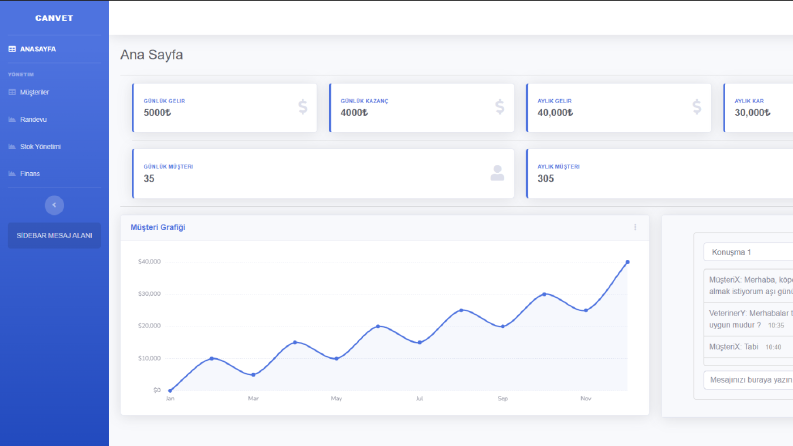Viewport: 793px width, 446px height.
Task: Click the chart's final data point at $40,000
Action: point(628,262)
